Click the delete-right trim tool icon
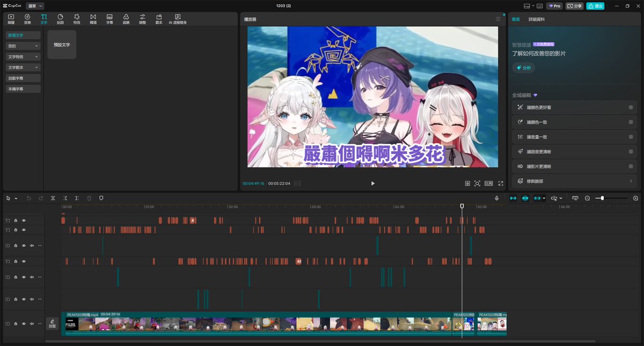Viewport: 644px width, 346px height. [77, 198]
